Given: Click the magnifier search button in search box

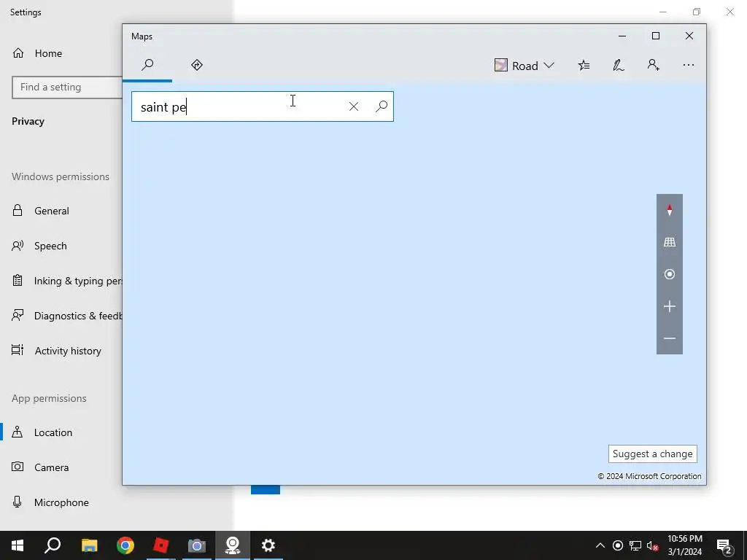Looking at the screenshot, I should [x=381, y=106].
